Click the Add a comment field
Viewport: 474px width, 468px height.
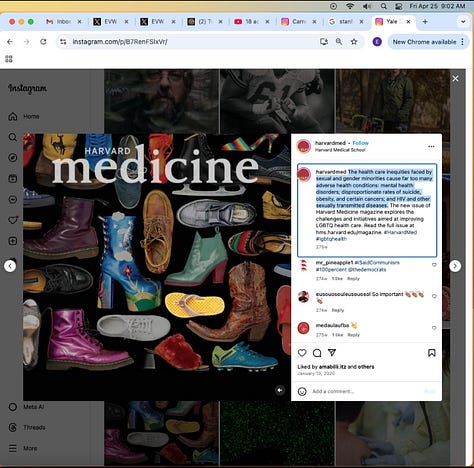pos(367,391)
